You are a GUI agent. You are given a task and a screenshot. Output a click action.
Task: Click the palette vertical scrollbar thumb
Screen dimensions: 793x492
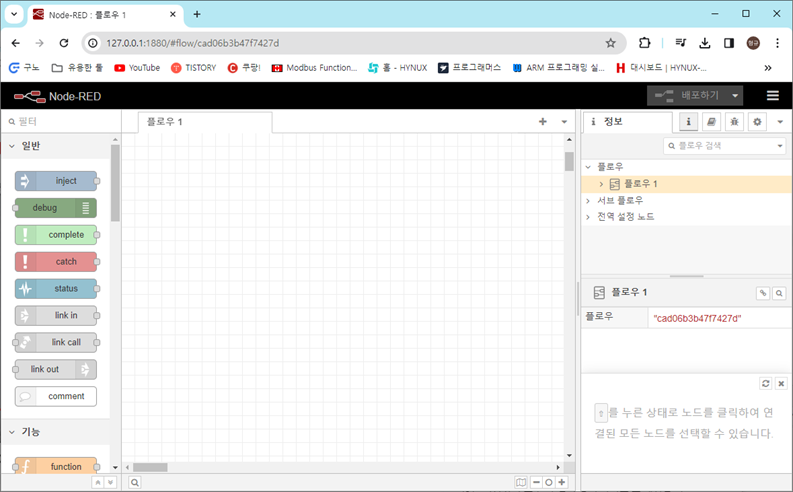coord(115,183)
